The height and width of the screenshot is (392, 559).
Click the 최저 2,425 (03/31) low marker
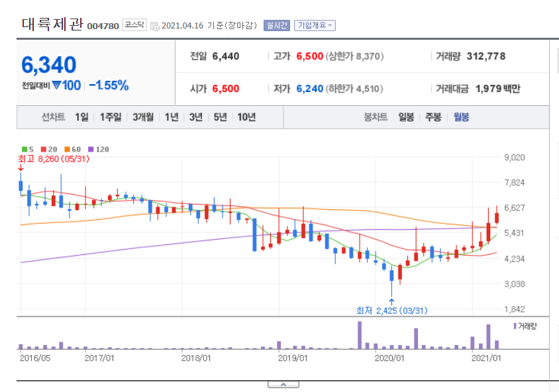392,311
